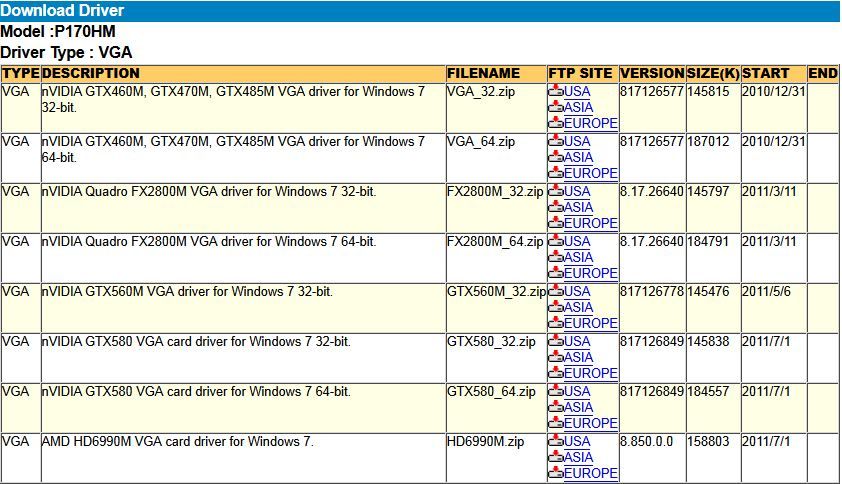Screen dimensions: 842x484
Task: Select the USA link for FX2800M_64.zip
Action: coord(577,241)
